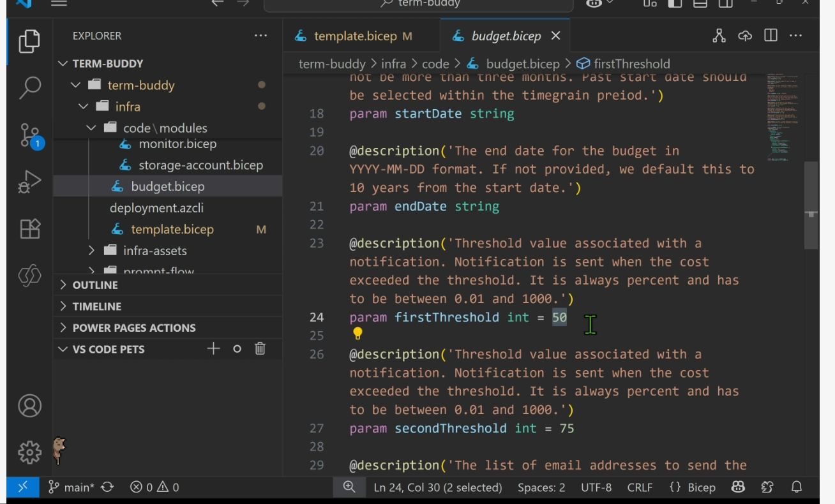Click the editor vertical scrollbar thumb
Viewport: 835px width, 504px height.
[x=811, y=205]
